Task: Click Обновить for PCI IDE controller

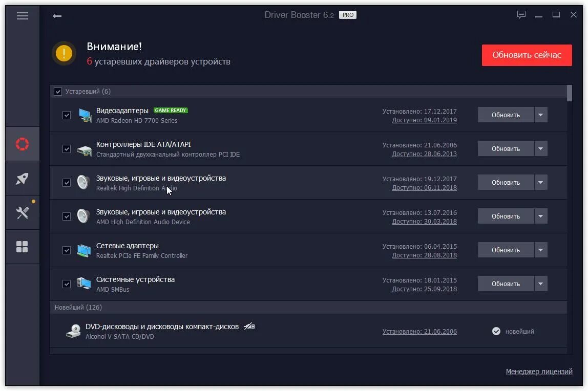Action: click(x=506, y=148)
